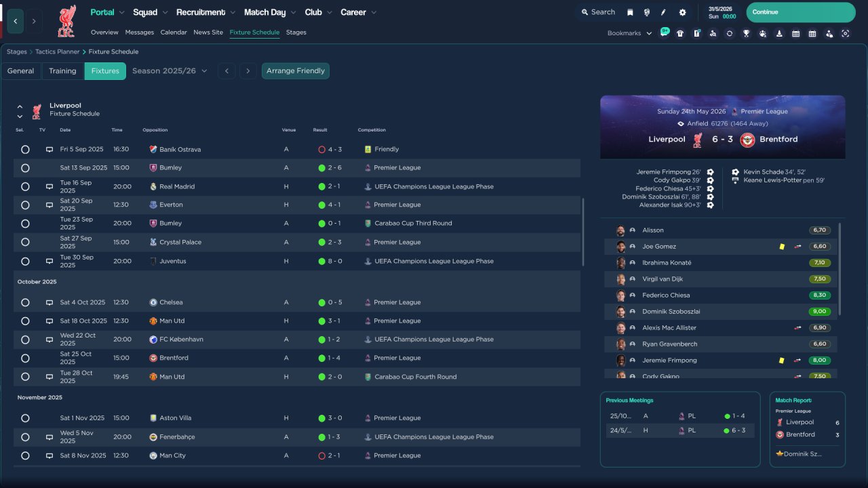Open the Portal dropdown menu

[108, 12]
